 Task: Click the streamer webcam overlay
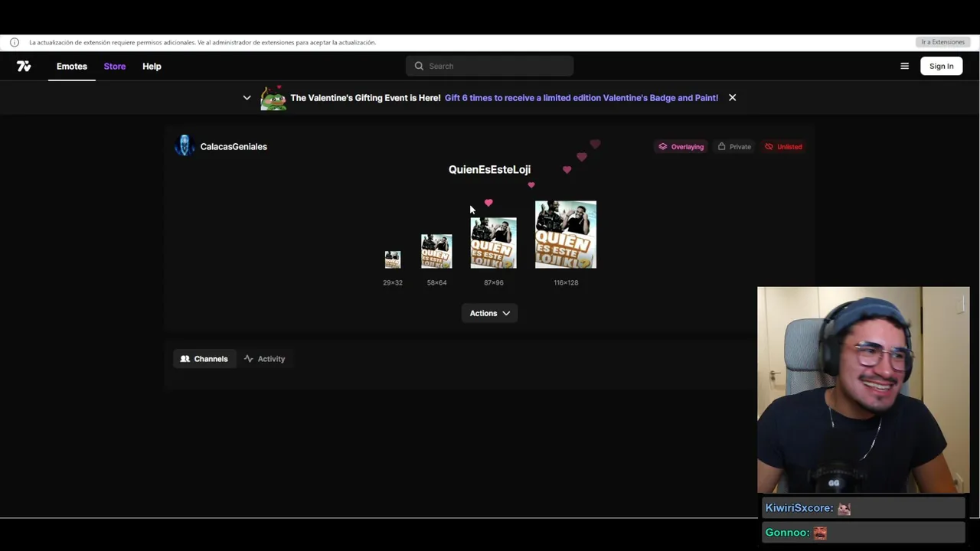click(864, 390)
